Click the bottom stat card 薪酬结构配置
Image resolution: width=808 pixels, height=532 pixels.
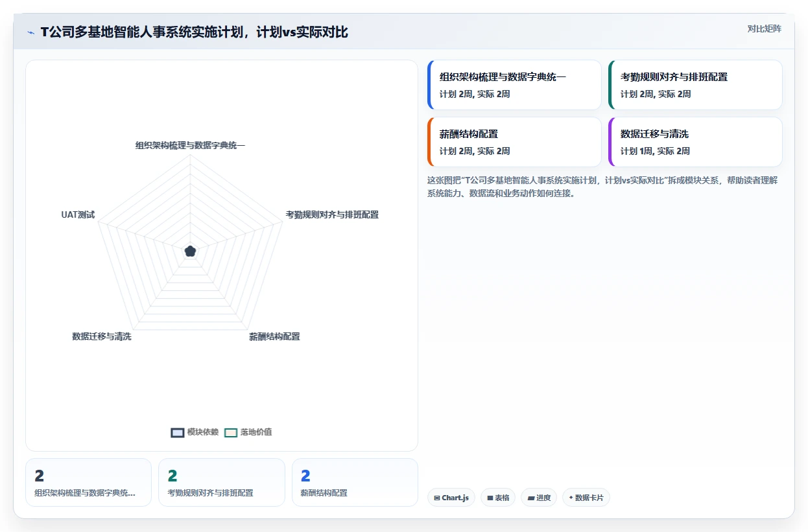point(355,482)
